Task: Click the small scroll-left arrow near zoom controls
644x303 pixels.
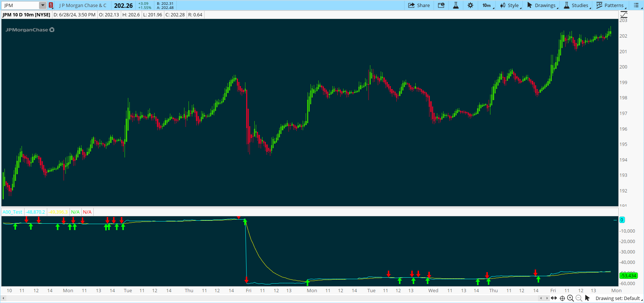Action: [541, 298]
